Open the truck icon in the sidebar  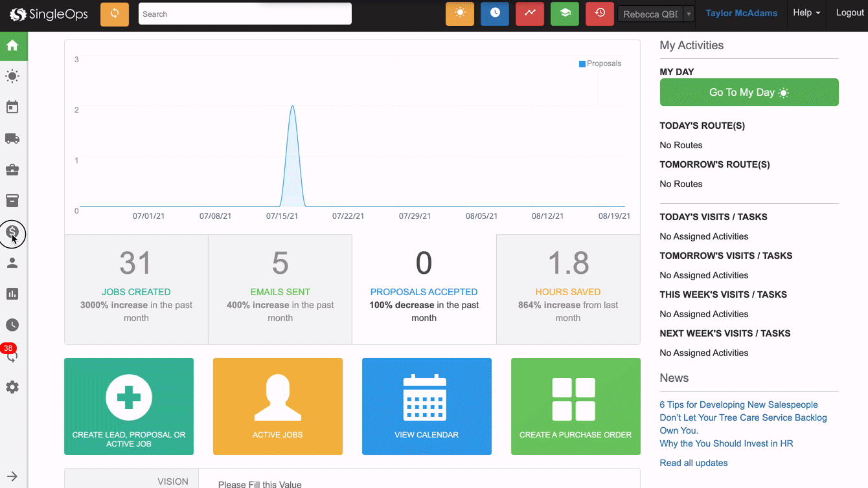click(x=12, y=139)
